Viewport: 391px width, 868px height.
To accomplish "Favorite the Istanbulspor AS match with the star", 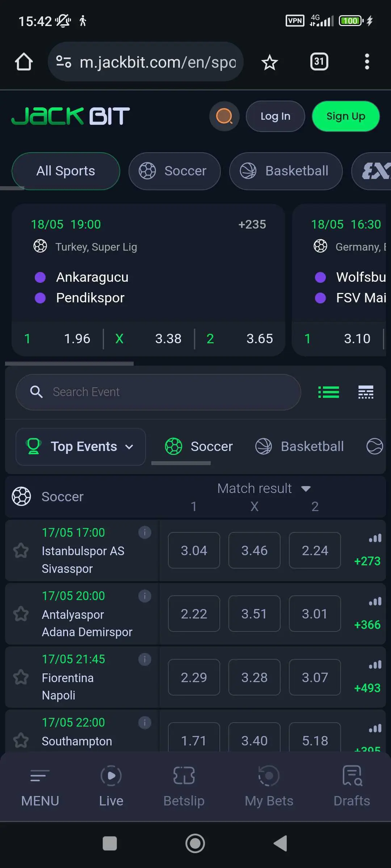I will point(21,550).
